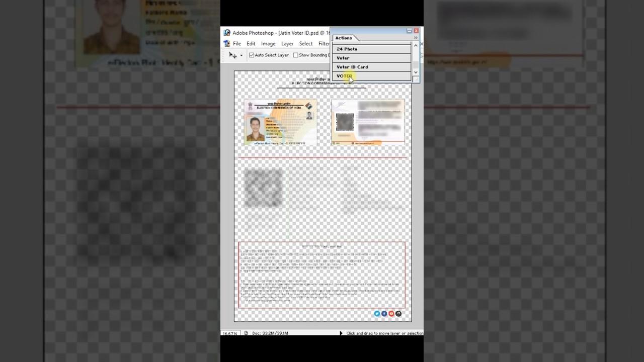
Task: Click the YouTube icon in the document
Action: coord(391,314)
